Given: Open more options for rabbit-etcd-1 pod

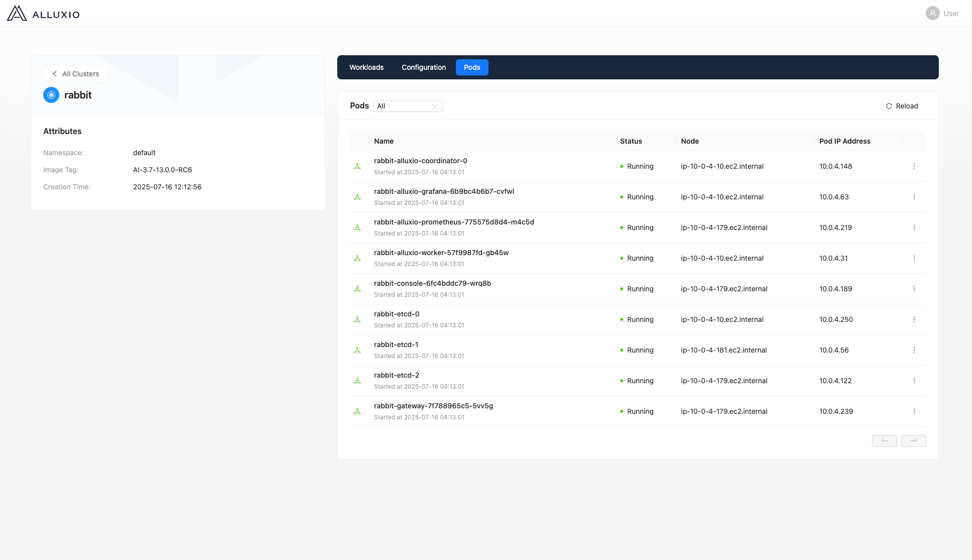Looking at the screenshot, I should tap(914, 350).
